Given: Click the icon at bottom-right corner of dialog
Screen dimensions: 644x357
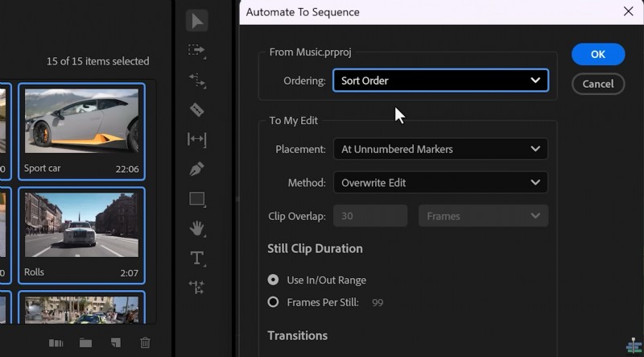Looking at the screenshot, I should (634, 347).
